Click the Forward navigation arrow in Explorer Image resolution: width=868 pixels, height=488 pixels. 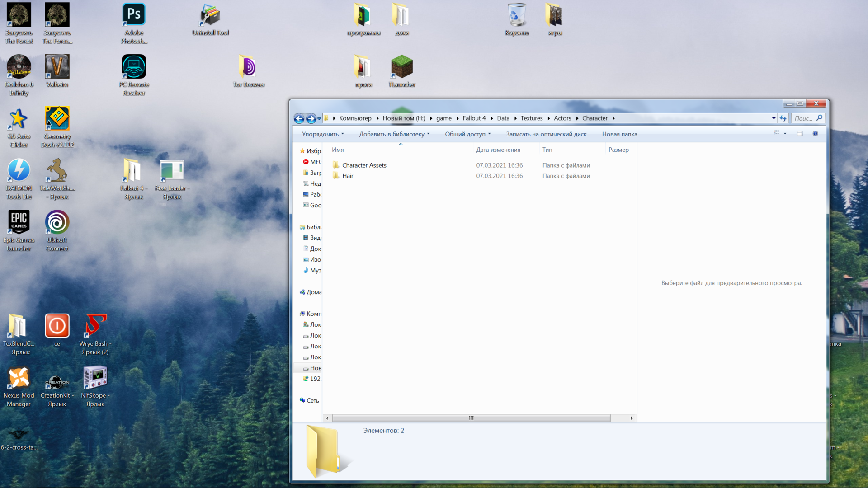[311, 118]
